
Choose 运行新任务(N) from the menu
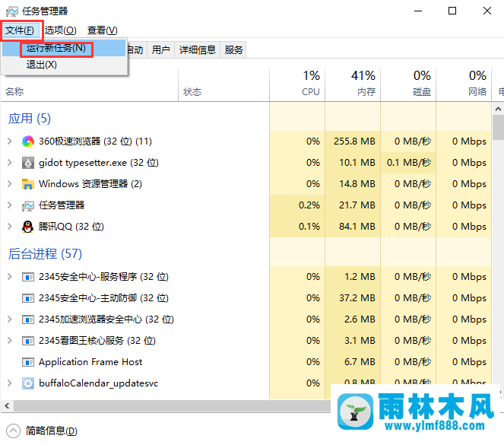(x=64, y=48)
